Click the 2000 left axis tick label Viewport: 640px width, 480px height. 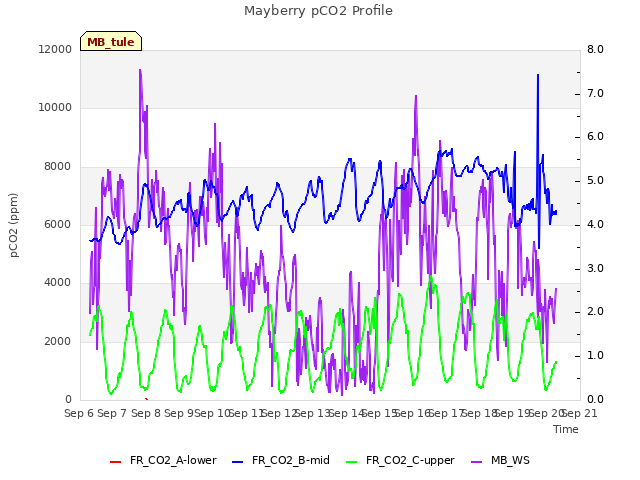(58, 341)
